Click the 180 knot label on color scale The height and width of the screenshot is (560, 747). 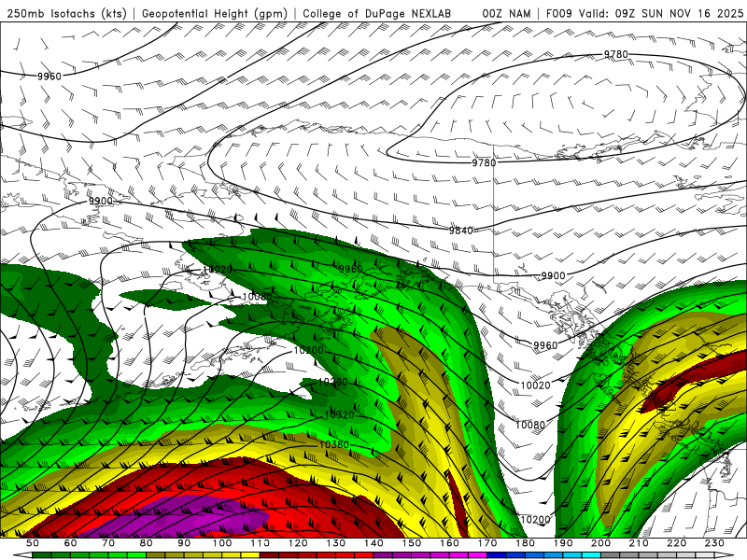coord(525,543)
